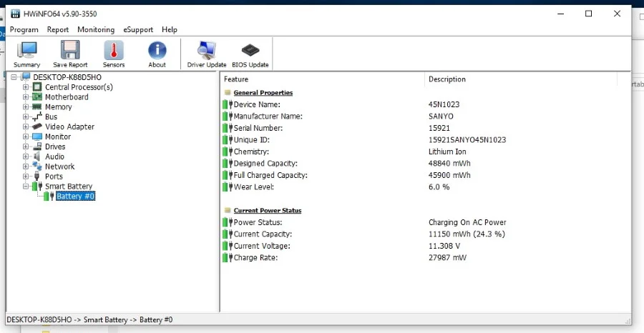Click the Monitor tree icon
Image resolution: width=644 pixels, height=333 pixels.
(37, 136)
